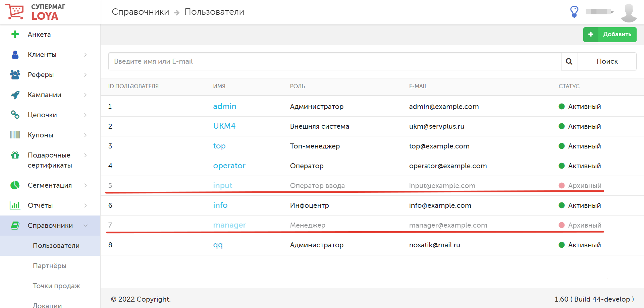Screen dimensions: 644x308
Task: Click the Отчёты bar chart icon
Action: click(x=15, y=205)
